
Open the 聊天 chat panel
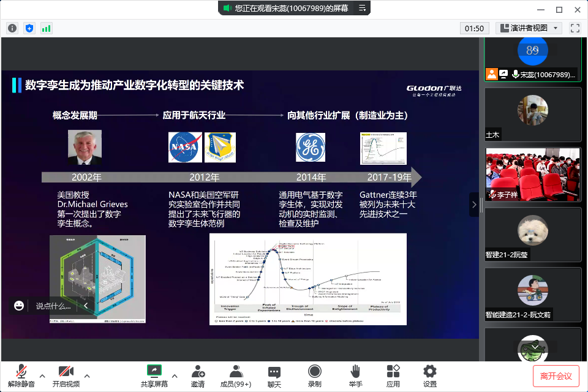click(x=274, y=375)
